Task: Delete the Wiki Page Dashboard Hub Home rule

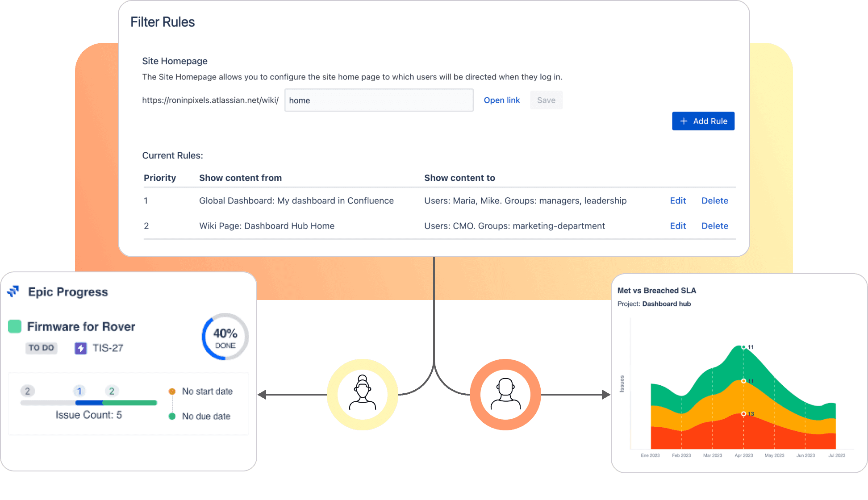Action: 715,226
